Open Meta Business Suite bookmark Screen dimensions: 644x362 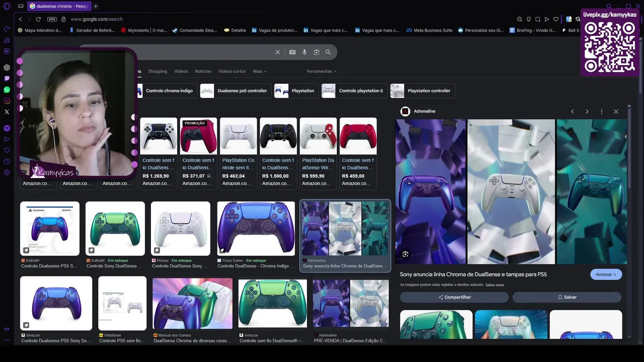[x=430, y=30]
